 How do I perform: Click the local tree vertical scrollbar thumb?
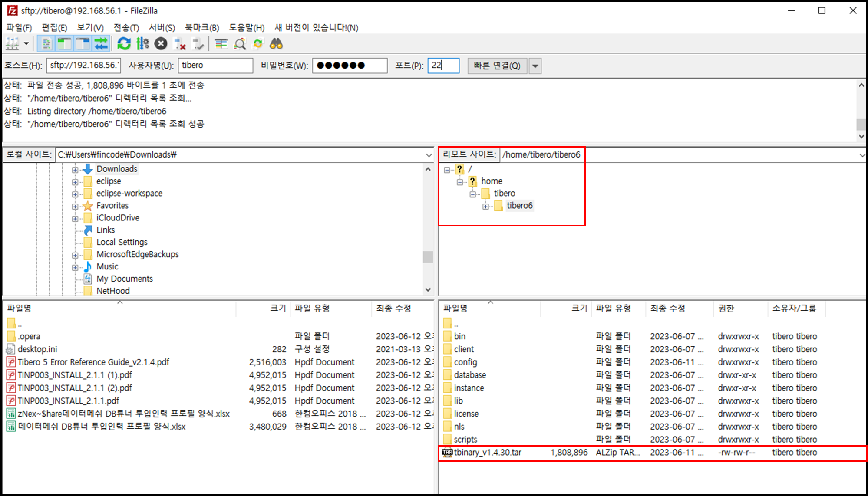point(428,257)
